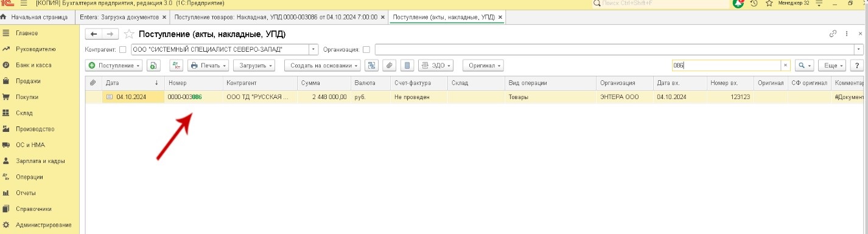Copy link to this form icon
Viewport: 868px width, 234px height.
coord(833,34)
